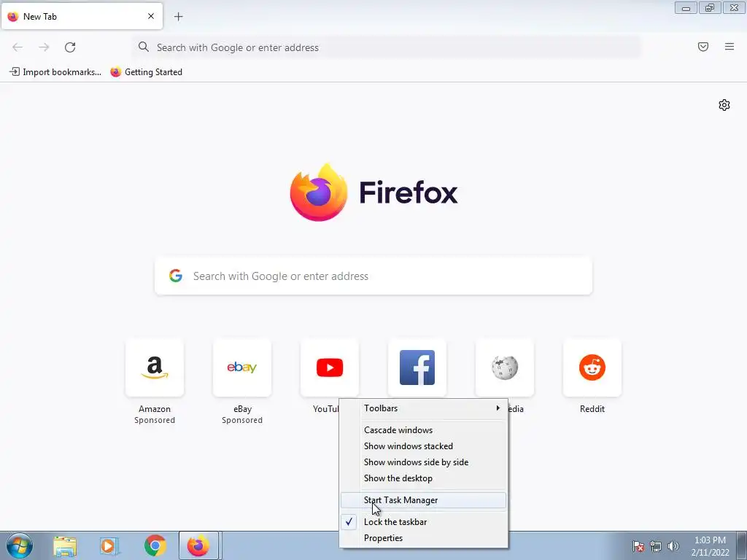Choose Show the desktop

pyautogui.click(x=424, y=478)
